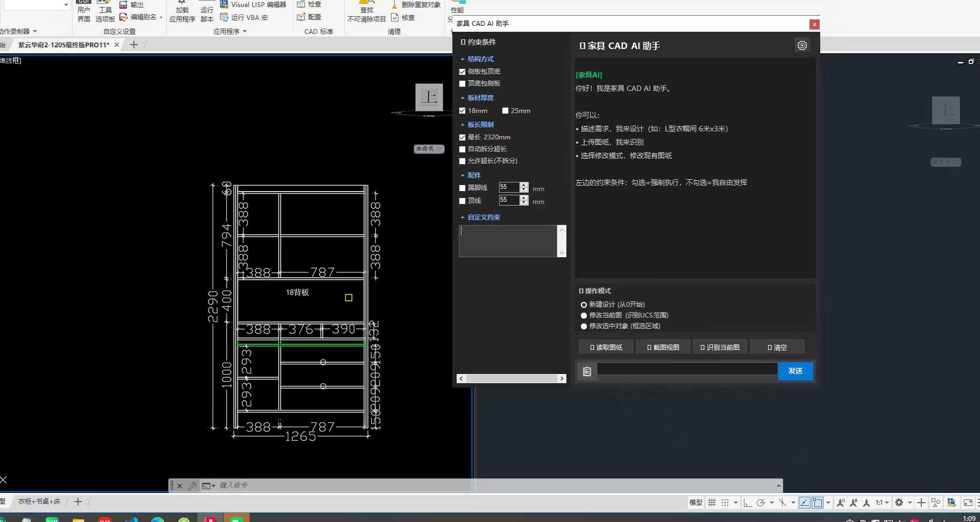Viewport: 980px width, 522px height.
Task: Click the Run VBA Macro icon
Action: [224, 18]
